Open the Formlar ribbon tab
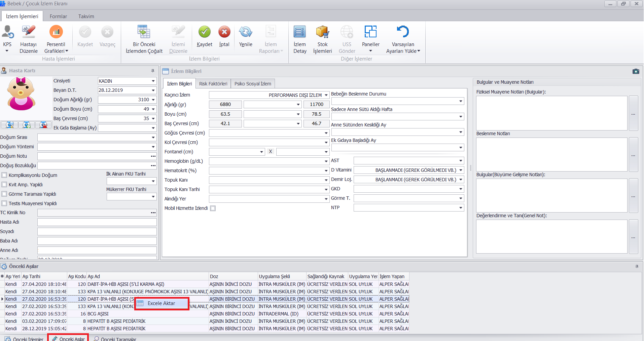Image resolution: width=644 pixels, height=341 pixels. click(x=58, y=16)
